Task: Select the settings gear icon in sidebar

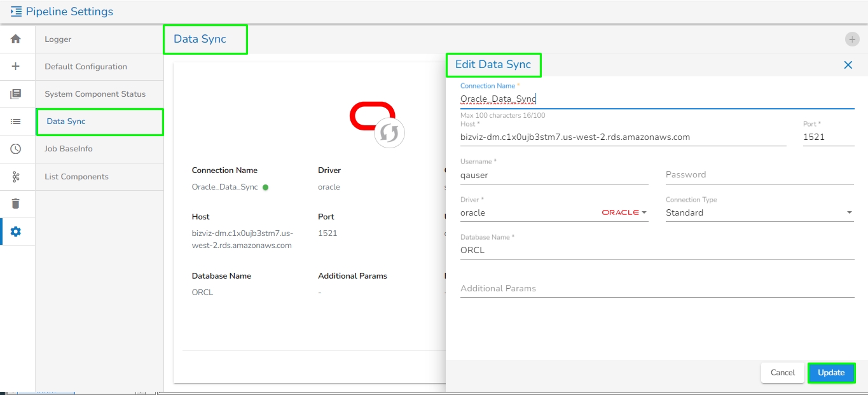Action: click(16, 232)
